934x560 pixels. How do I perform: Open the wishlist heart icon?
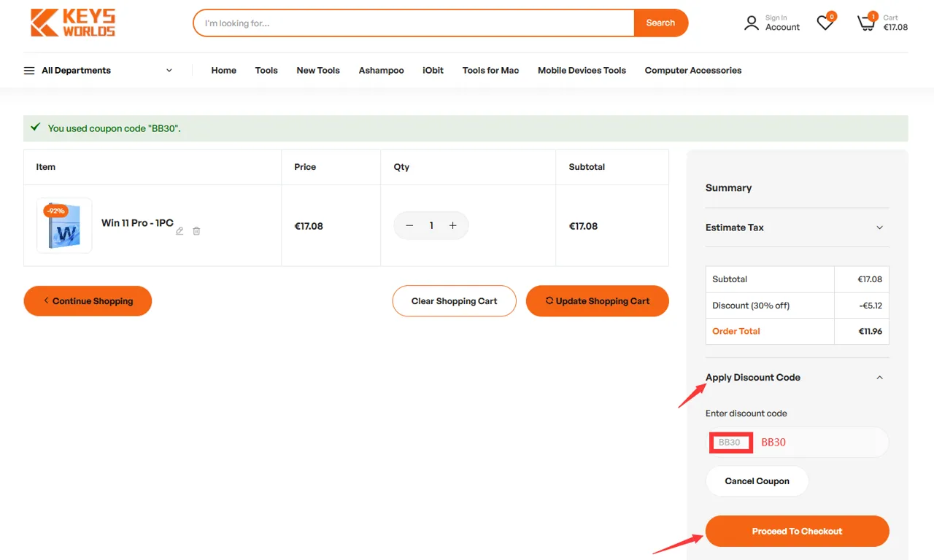(x=825, y=23)
